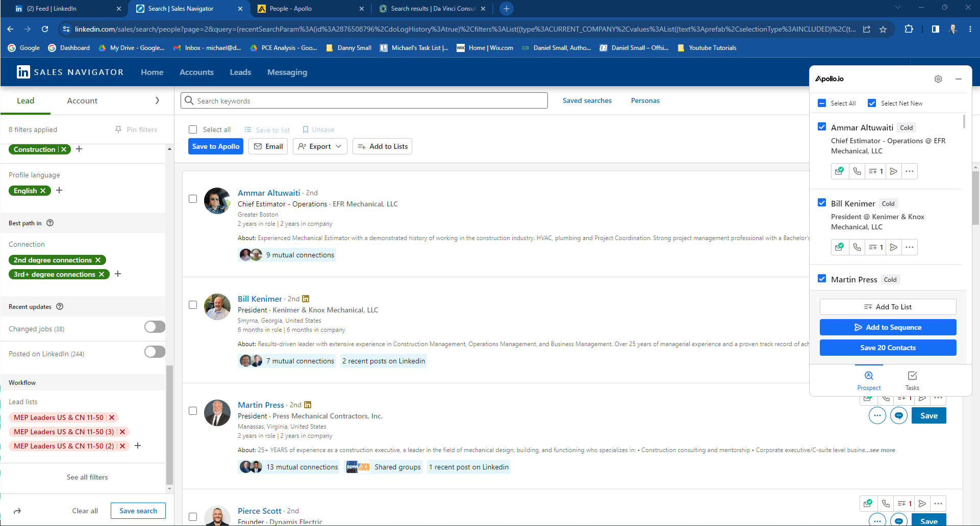Bookmark this page with the star icon

pos(883,29)
